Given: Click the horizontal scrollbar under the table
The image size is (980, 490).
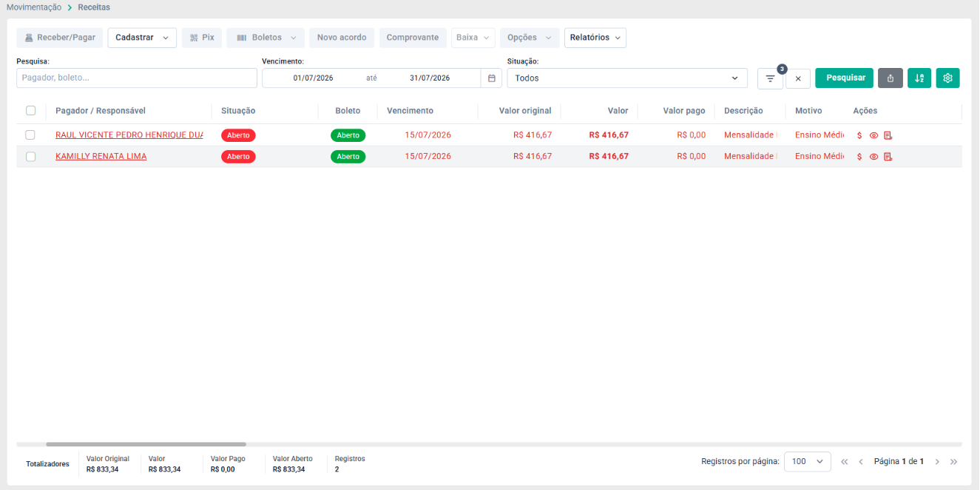Looking at the screenshot, I should point(146,444).
